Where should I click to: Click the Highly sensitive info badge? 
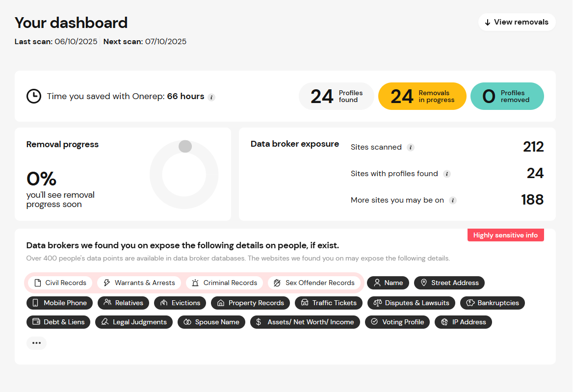505,235
